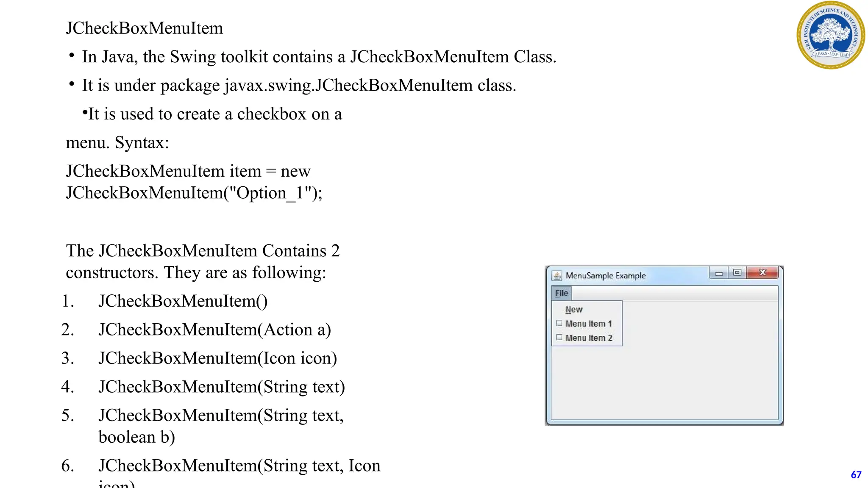Choose New from the File menu

click(574, 310)
